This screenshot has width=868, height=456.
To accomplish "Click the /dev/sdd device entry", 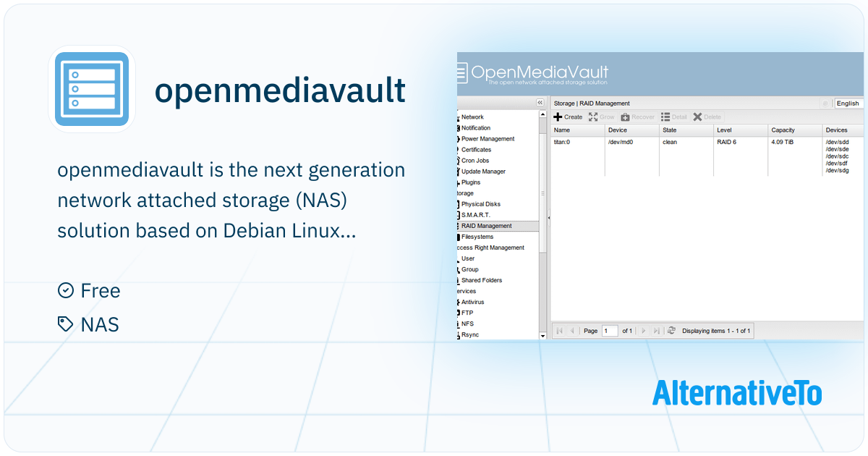I will 837,143.
